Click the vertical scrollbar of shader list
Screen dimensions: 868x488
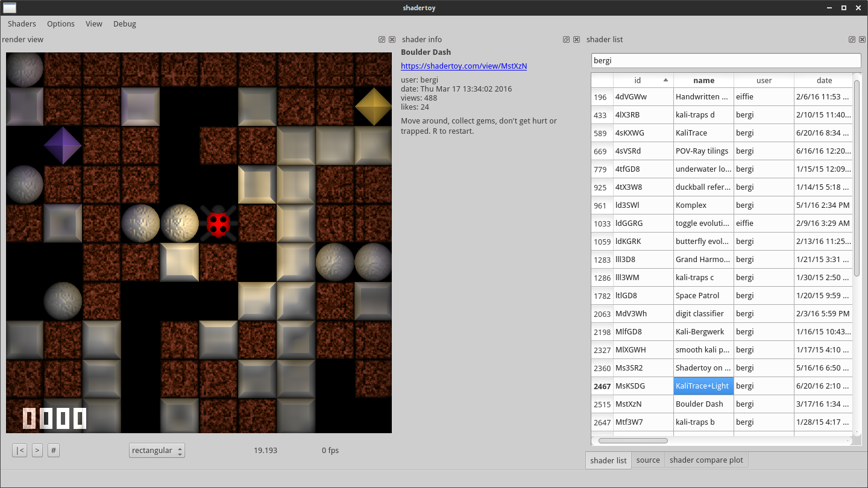click(857, 178)
